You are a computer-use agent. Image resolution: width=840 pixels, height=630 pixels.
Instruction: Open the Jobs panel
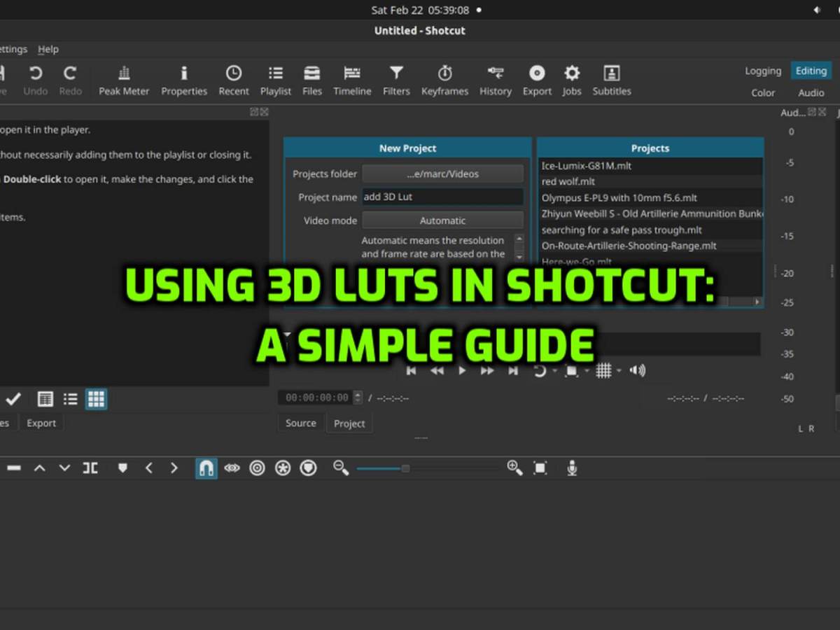click(572, 80)
